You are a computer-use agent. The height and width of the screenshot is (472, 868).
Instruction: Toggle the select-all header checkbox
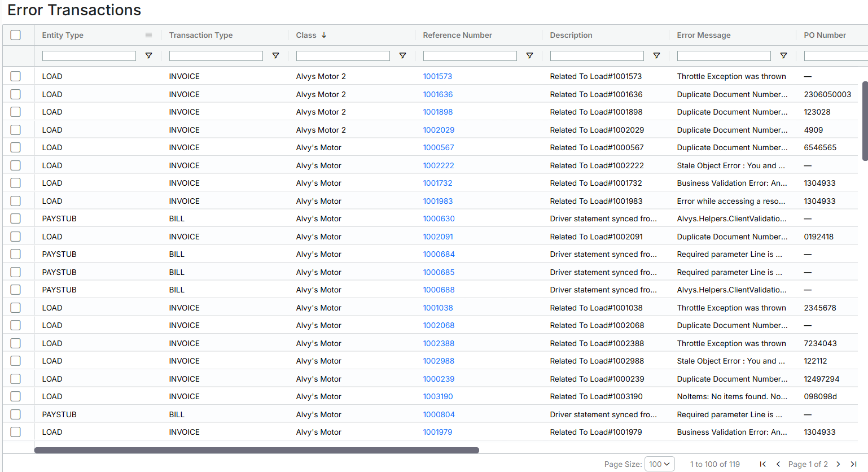16,35
